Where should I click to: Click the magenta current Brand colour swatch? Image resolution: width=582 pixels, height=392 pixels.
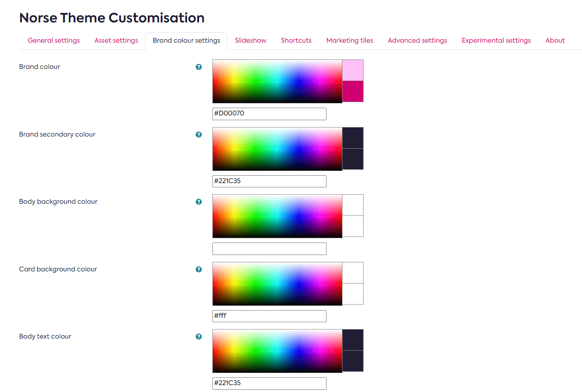point(353,91)
